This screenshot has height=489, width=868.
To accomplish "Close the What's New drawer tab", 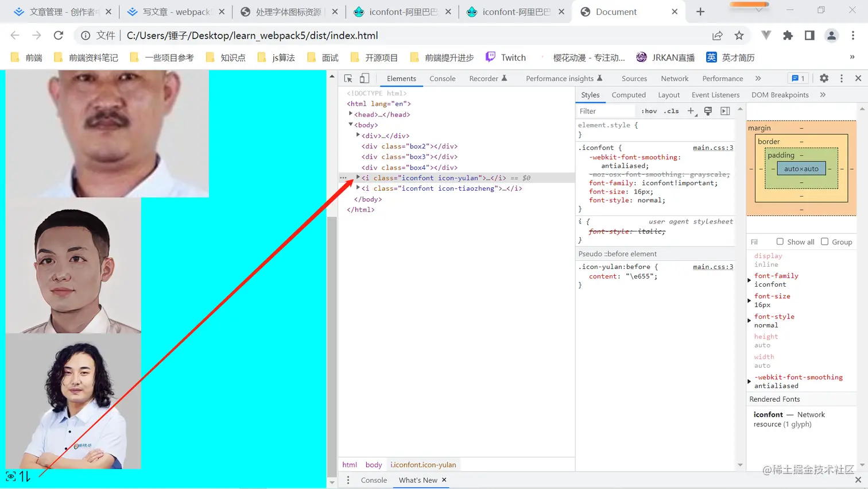I will tap(444, 480).
